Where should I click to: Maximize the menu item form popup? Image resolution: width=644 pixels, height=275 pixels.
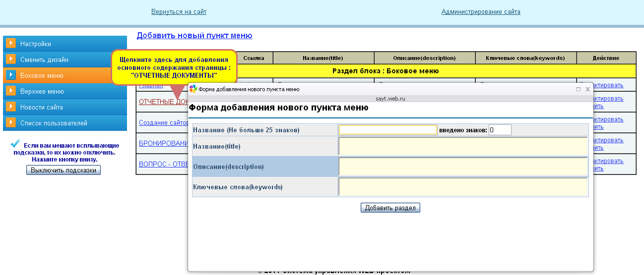[578, 89]
